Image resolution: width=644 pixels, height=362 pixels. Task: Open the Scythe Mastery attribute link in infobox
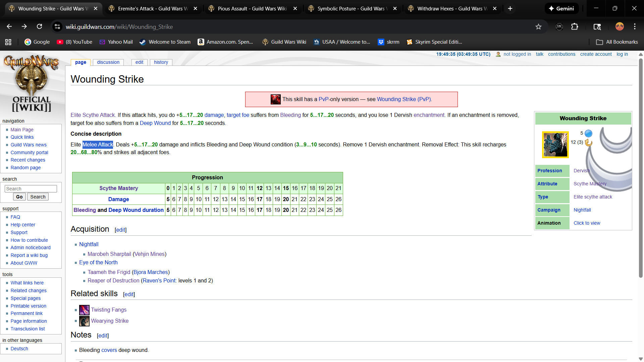click(x=590, y=184)
